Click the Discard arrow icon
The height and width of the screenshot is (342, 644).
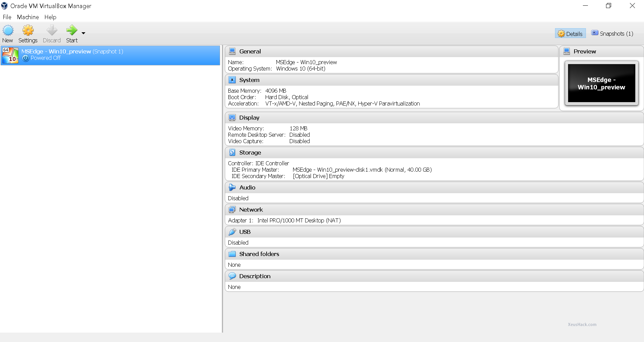pyautogui.click(x=52, y=30)
